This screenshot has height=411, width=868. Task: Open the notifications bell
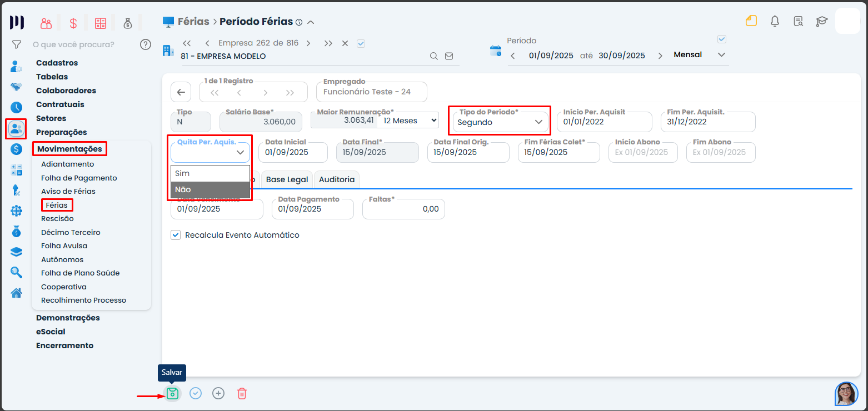pyautogui.click(x=775, y=21)
